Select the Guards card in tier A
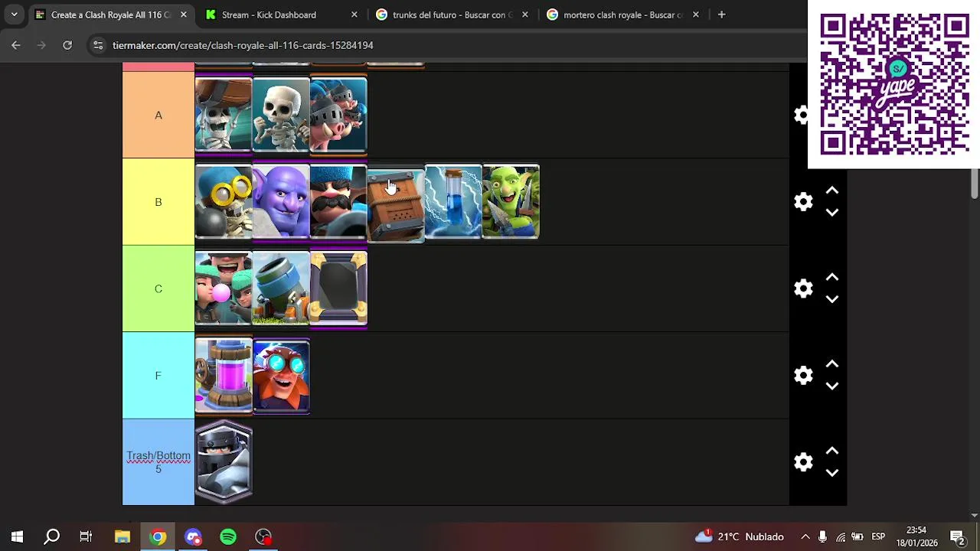Screen dimensions: 980x551 point(224,115)
